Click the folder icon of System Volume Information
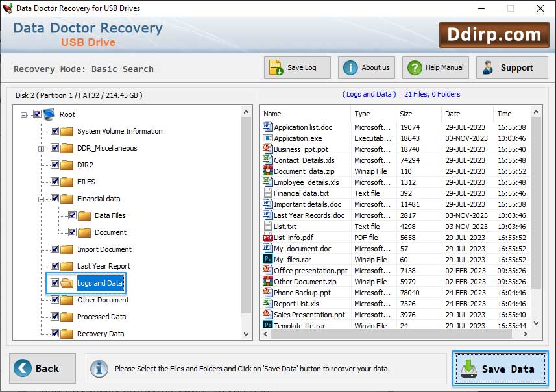Viewport: 556px width, 392px height. coord(67,131)
